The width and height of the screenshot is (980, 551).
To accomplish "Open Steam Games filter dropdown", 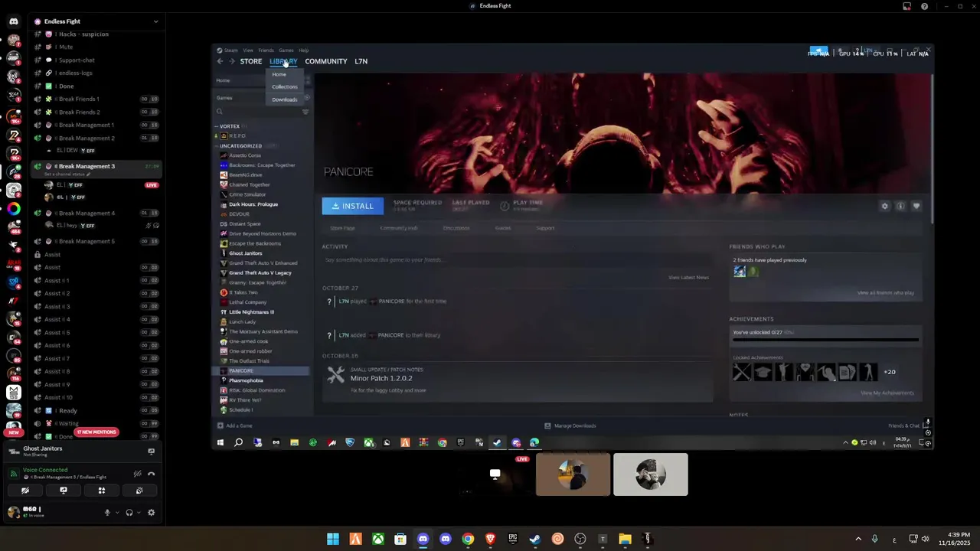I will [x=262, y=98].
